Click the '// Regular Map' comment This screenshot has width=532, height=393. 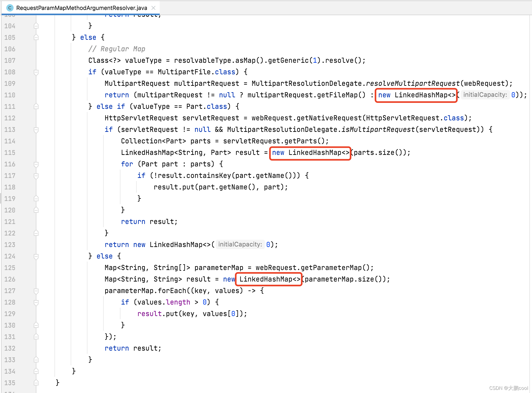(117, 49)
